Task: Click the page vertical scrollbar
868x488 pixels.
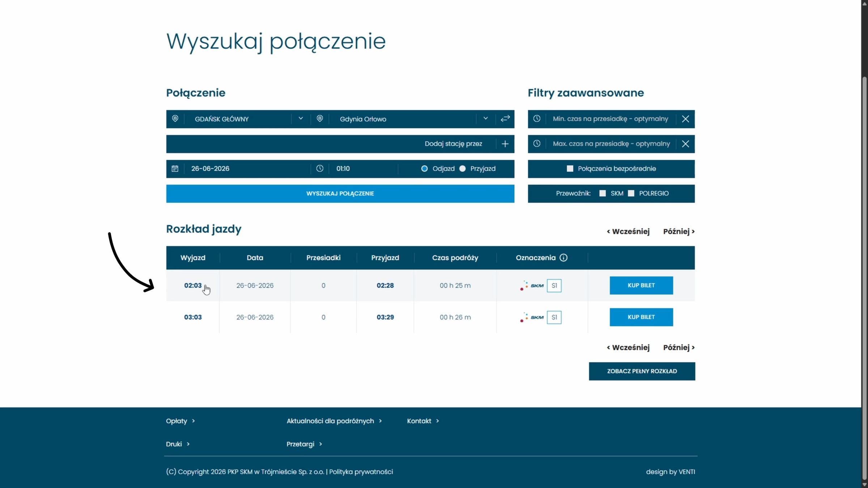Action: [865, 278]
